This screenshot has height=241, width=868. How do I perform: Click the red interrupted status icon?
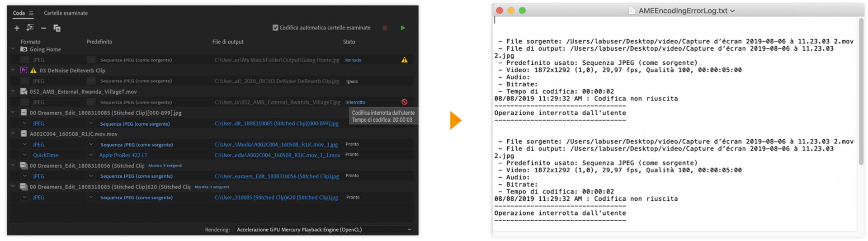click(404, 102)
